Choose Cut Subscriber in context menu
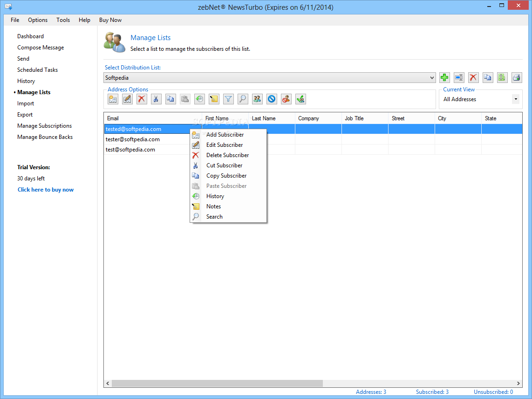Viewport: 532px width, 399px height. pos(228,165)
